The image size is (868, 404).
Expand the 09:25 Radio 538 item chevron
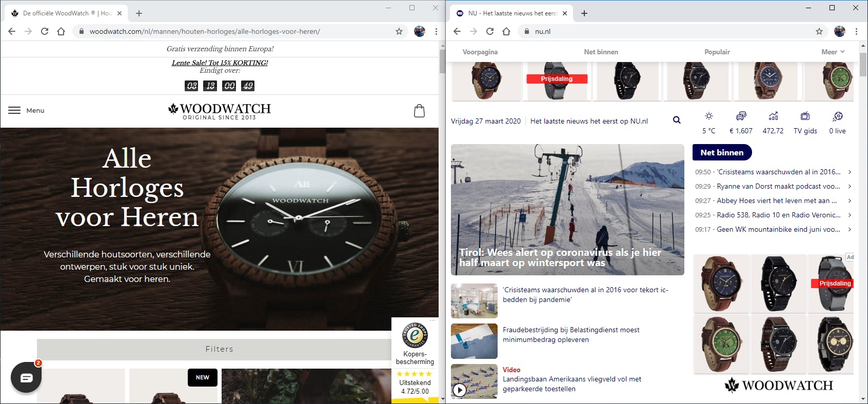click(850, 215)
